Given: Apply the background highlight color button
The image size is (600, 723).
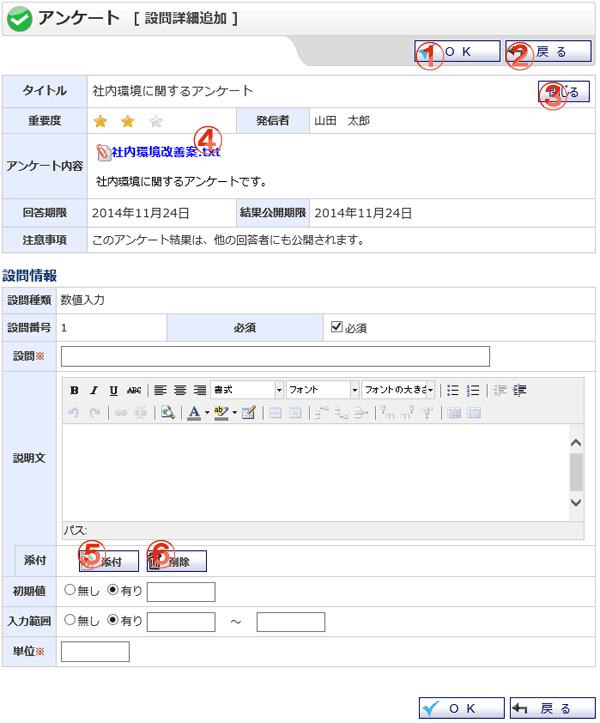Looking at the screenshot, I should click(221, 412).
